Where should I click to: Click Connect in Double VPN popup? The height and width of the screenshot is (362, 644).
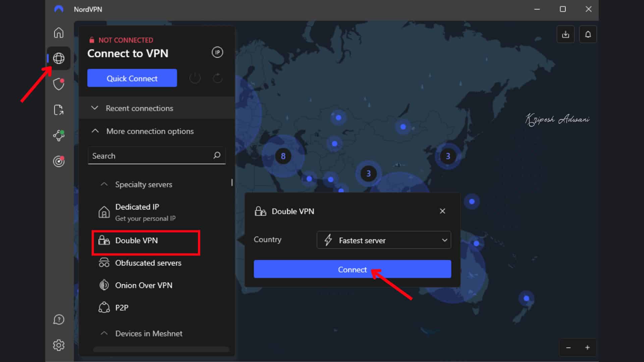[352, 269]
